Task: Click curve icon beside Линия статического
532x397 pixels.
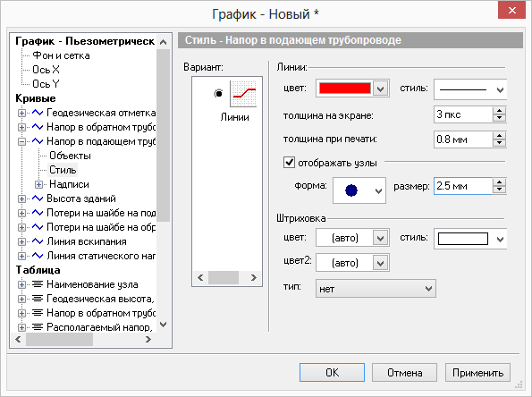Action: (38, 256)
